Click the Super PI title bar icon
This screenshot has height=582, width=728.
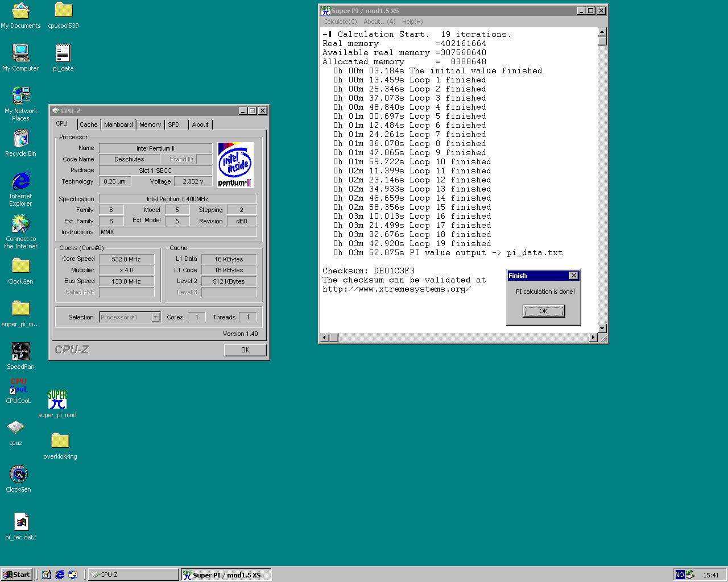(x=325, y=10)
